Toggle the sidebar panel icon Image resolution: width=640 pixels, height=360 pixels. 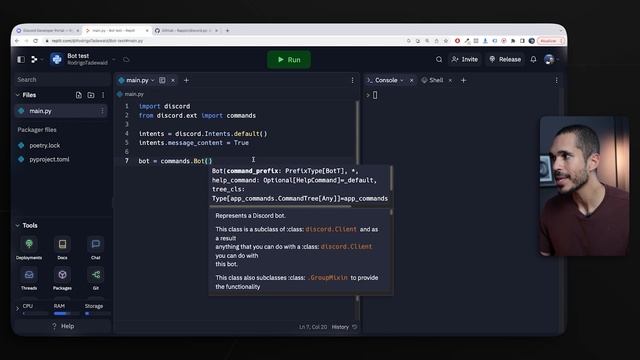[x=21, y=60]
